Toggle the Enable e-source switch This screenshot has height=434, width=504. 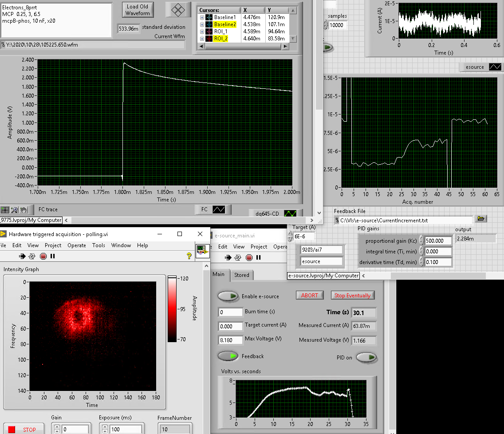click(227, 296)
